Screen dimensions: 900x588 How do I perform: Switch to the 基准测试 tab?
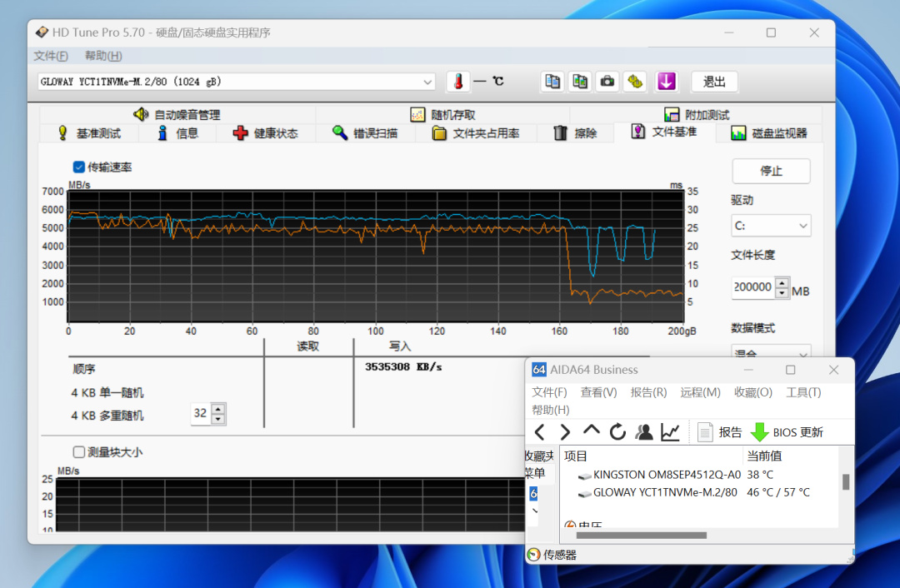89,133
